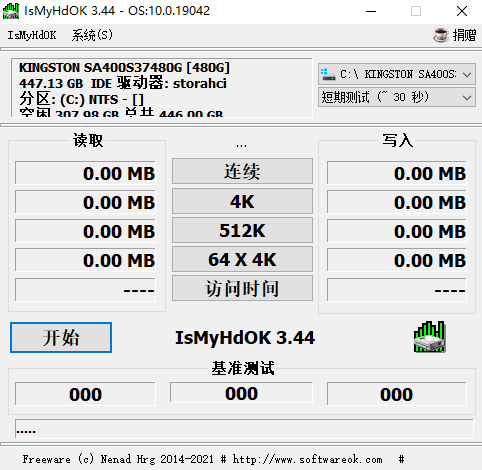Click the arrow on the drive selection combo box
This screenshot has width=482, height=470.
pyautogui.click(x=467, y=74)
